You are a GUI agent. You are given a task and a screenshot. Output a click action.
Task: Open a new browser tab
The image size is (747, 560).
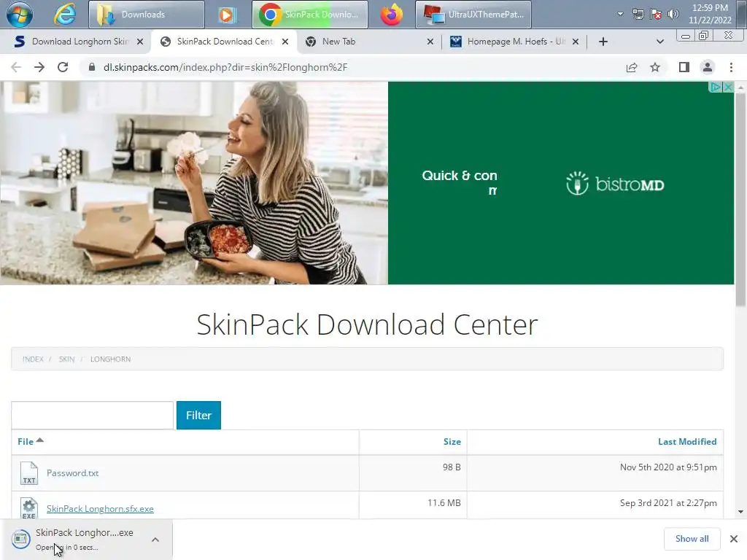pyautogui.click(x=603, y=42)
